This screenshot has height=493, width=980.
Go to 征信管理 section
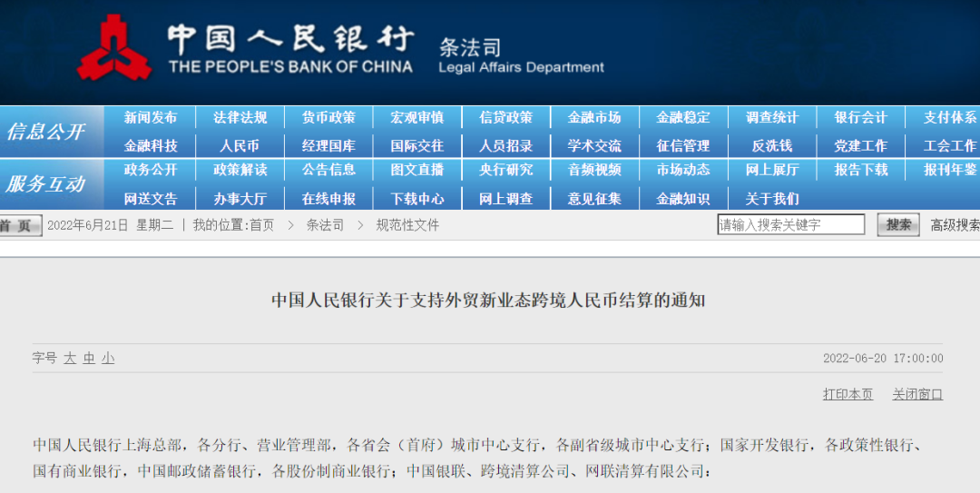683,146
